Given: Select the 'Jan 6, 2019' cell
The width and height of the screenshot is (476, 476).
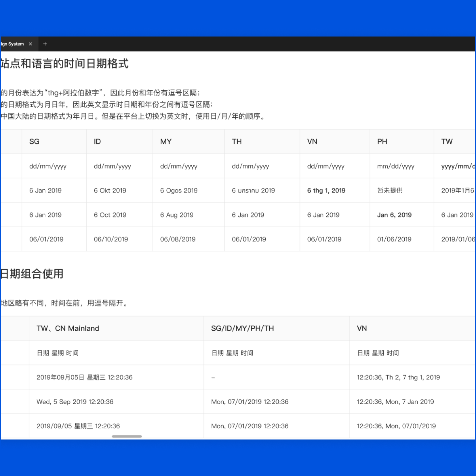Looking at the screenshot, I should [402, 215].
